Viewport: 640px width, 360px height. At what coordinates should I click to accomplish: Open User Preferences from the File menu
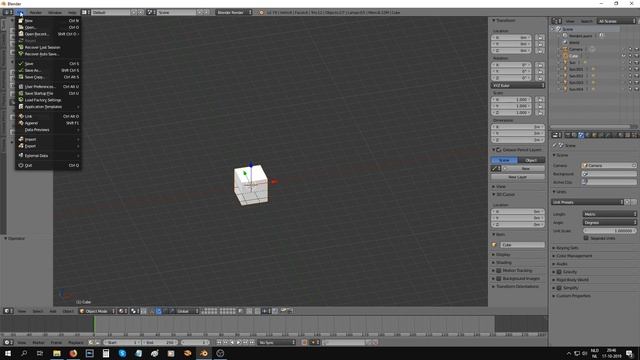pyautogui.click(x=48, y=87)
